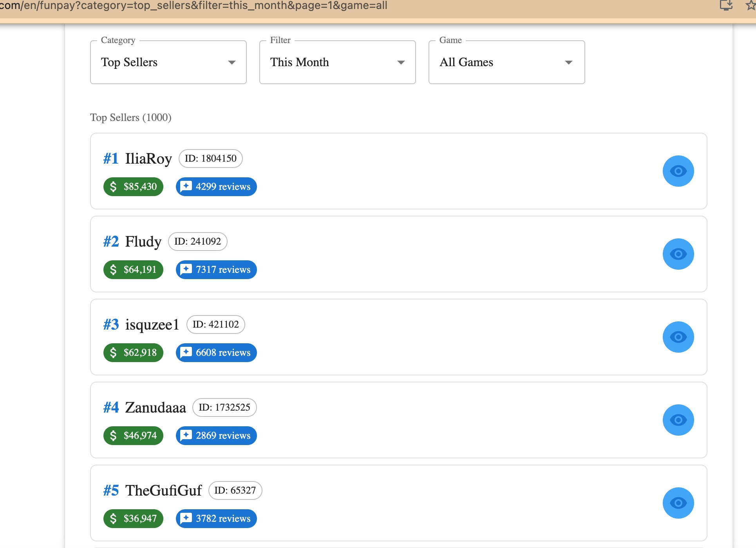This screenshot has width=756, height=548.
Task: Click the #1 rank label
Action: click(x=111, y=159)
